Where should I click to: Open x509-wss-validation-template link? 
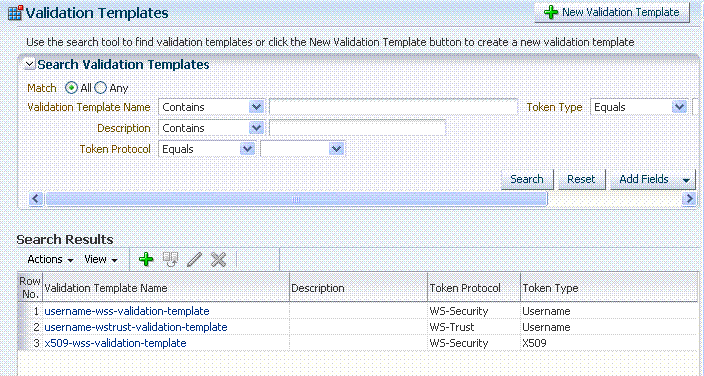(115, 343)
